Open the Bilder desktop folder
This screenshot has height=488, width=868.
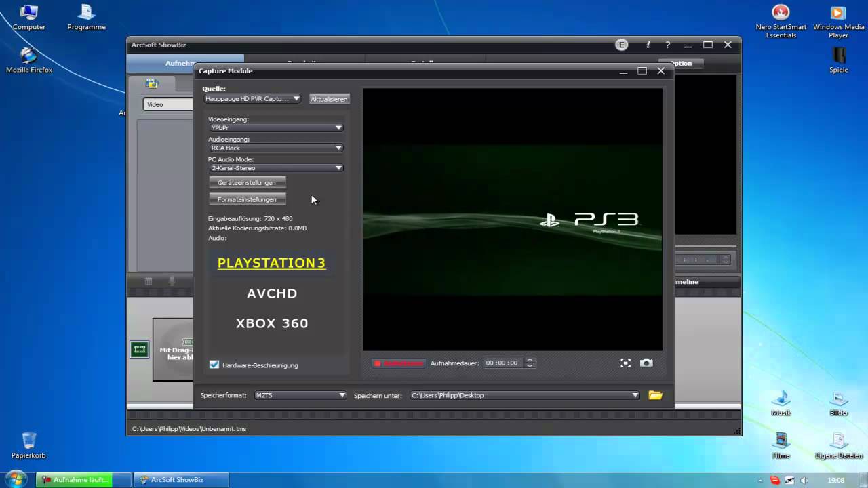pyautogui.click(x=839, y=403)
